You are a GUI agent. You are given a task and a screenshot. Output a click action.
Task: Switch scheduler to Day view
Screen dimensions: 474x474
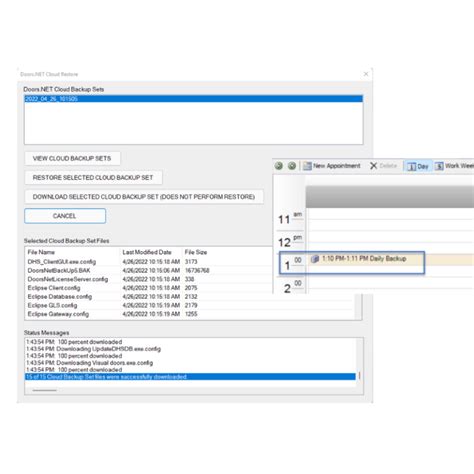pyautogui.click(x=418, y=166)
